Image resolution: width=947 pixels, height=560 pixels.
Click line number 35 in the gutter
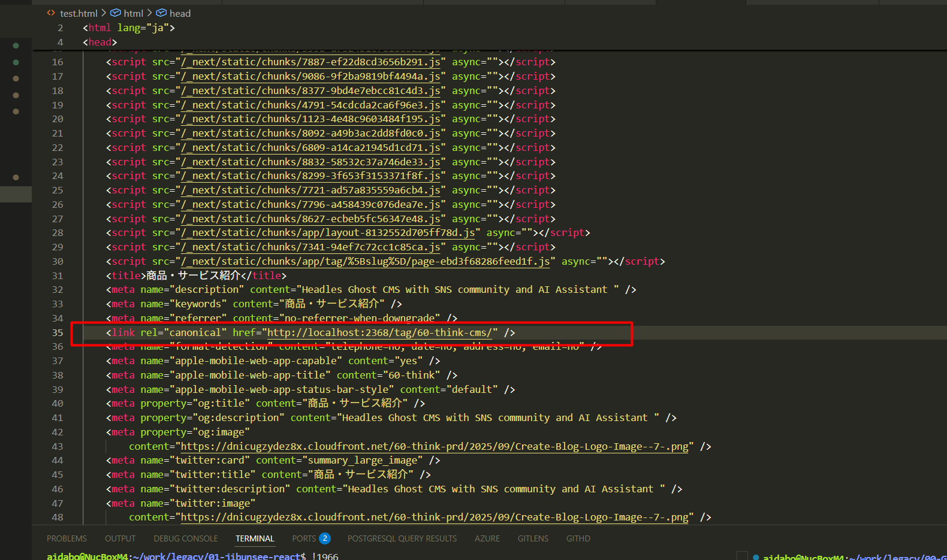point(58,332)
